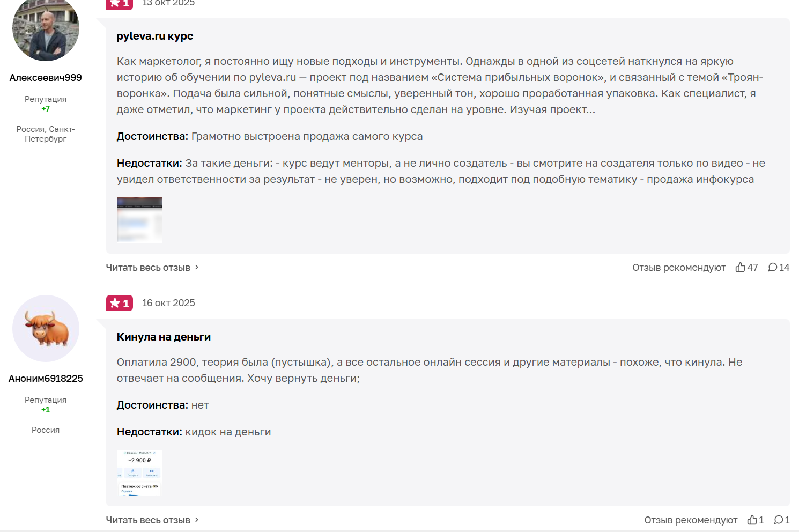Open Аноним6918225's bull avatar
799x532 pixels.
point(46,328)
